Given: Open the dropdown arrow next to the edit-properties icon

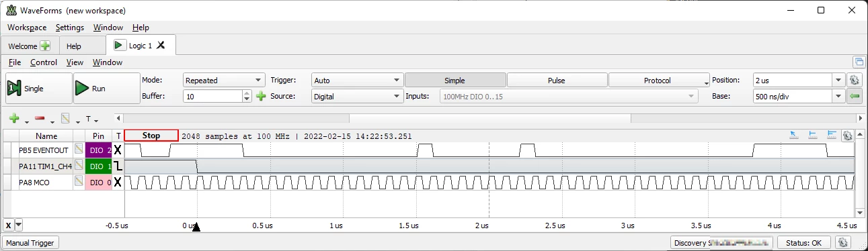Looking at the screenshot, I should [77, 121].
